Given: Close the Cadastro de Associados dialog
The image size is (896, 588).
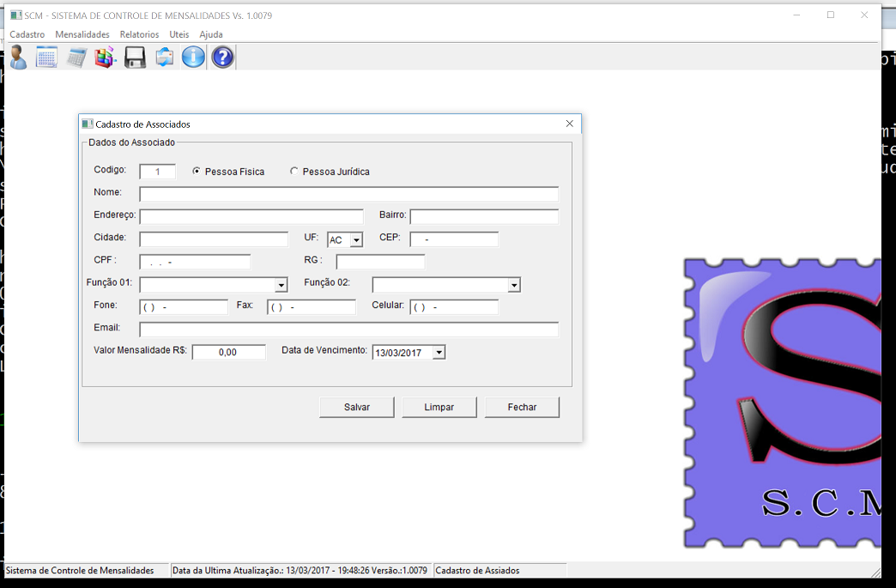Looking at the screenshot, I should click(569, 124).
